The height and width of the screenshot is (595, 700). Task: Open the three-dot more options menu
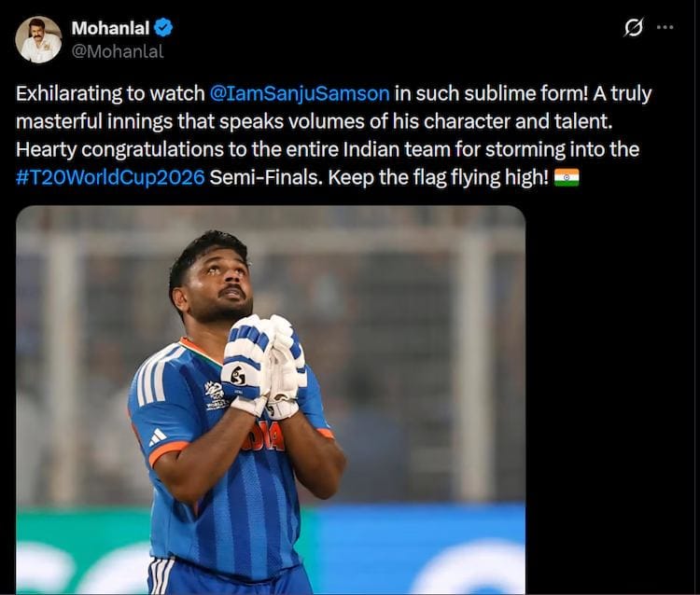tap(665, 28)
